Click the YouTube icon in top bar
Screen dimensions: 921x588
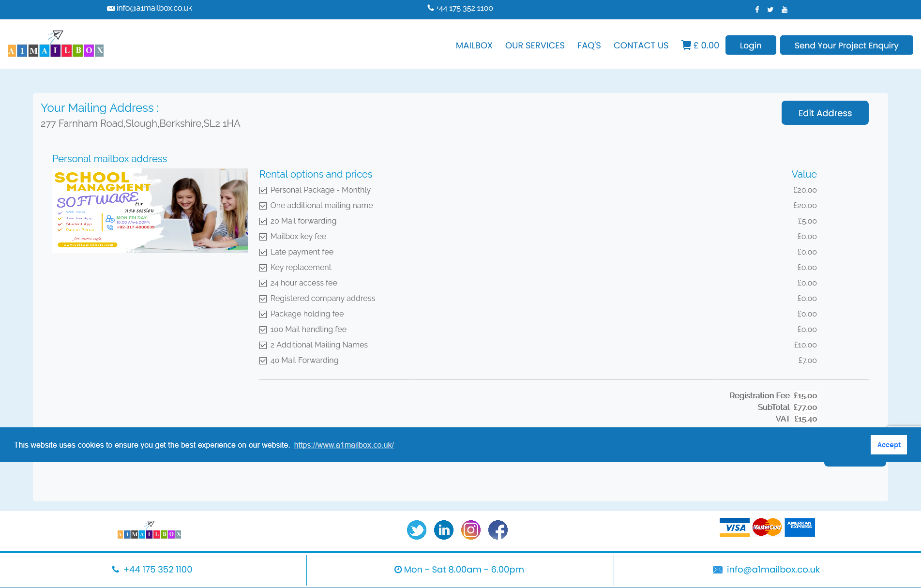coord(785,10)
